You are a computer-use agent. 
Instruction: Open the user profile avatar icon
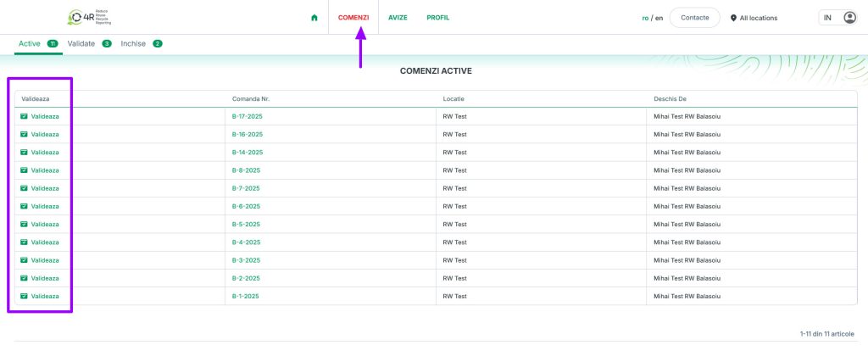point(849,18)
